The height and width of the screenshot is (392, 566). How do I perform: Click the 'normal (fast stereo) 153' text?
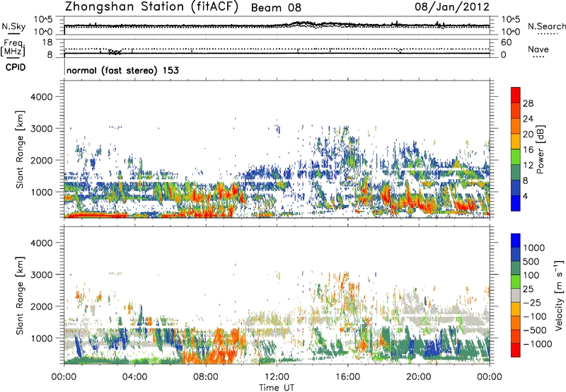coord(122,70)
